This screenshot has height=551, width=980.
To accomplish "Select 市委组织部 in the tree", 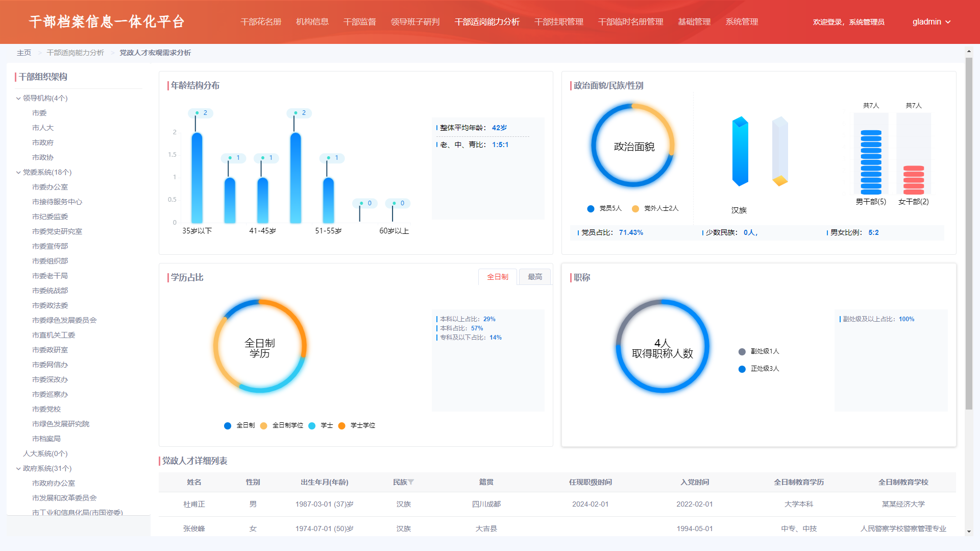I will tap(50, 261).
